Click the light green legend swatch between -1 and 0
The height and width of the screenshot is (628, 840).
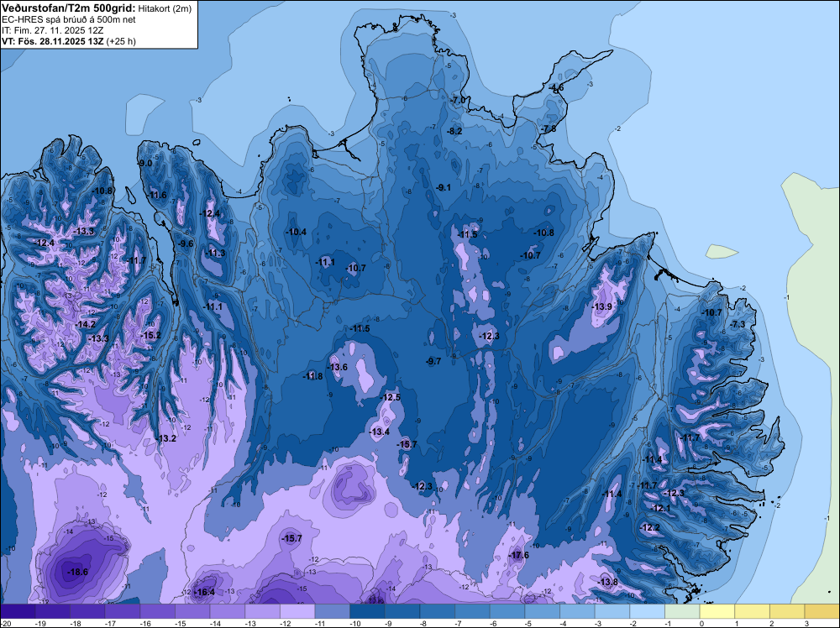tap(682, 611)
